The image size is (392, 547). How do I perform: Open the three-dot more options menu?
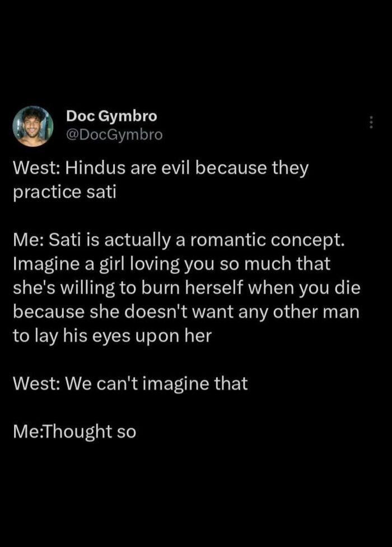pyautogui.click(x=371, y=122)
